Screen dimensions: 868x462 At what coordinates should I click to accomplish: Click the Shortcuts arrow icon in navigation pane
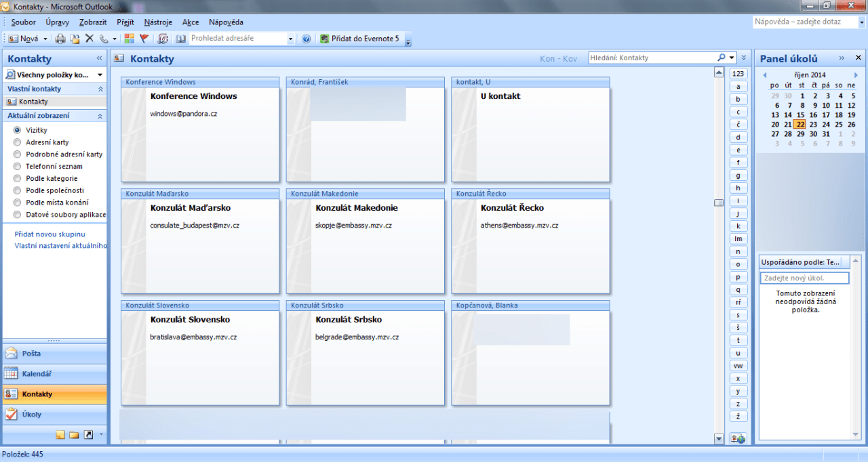[x=88, y=435]
